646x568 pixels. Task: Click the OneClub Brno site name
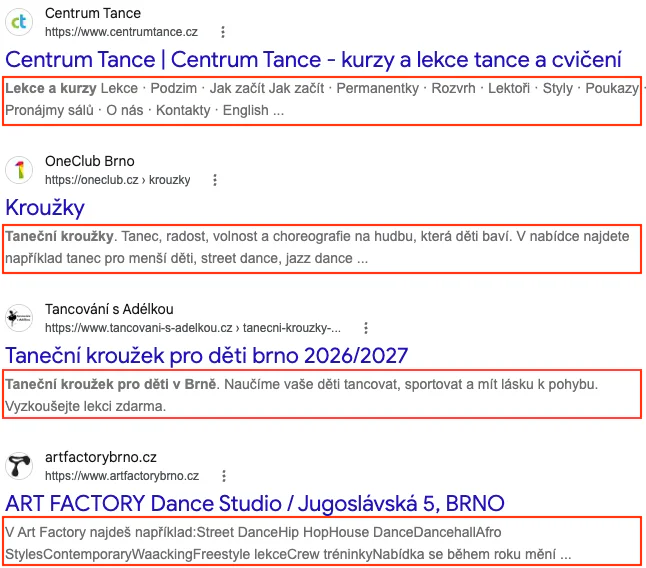(89, 161)
